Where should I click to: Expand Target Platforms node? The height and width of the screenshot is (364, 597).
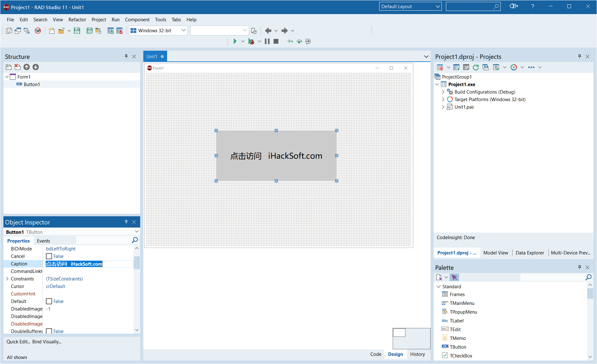click(x=443, y=100)
